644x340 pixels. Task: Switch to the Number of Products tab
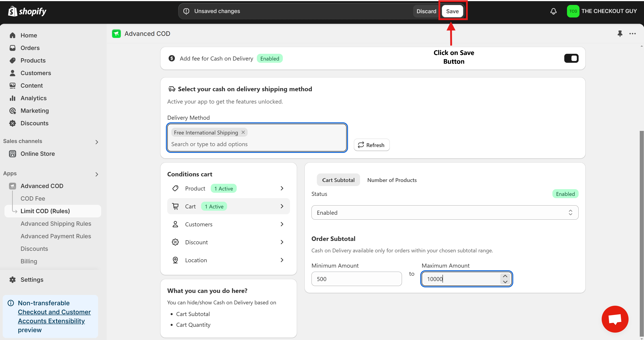[x=392, y=180]
